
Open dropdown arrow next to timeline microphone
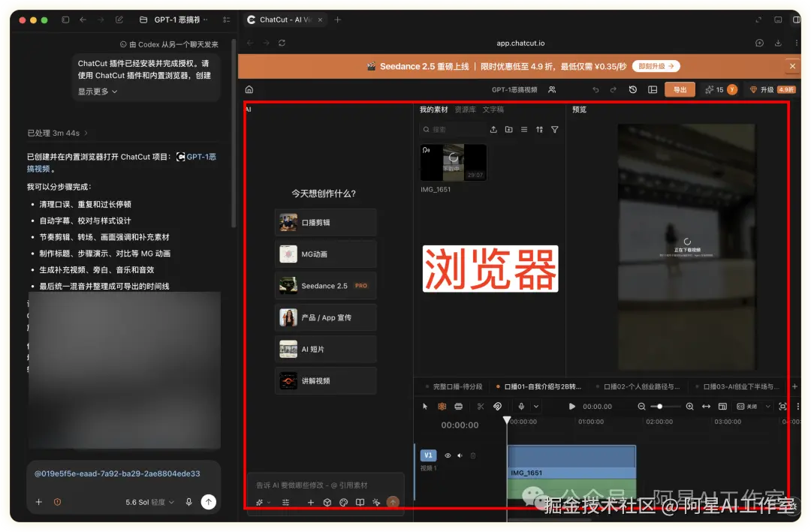click(x=536, y=407)
